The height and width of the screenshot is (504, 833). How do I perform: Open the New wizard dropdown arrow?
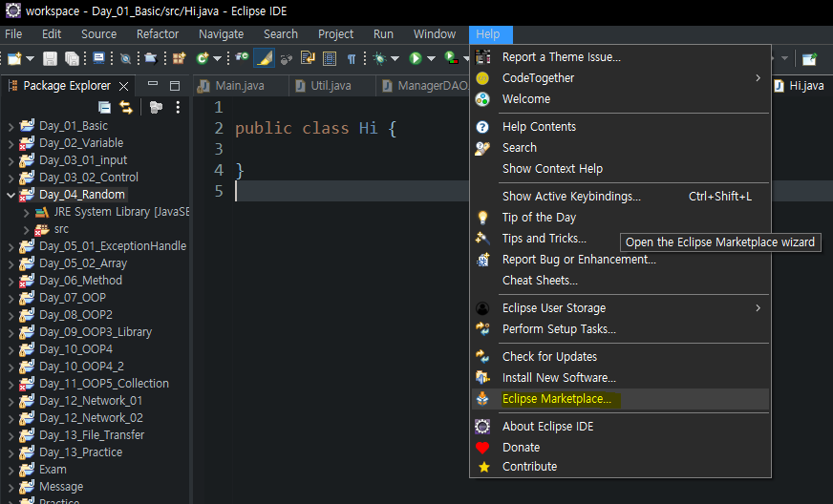[31, 58]
